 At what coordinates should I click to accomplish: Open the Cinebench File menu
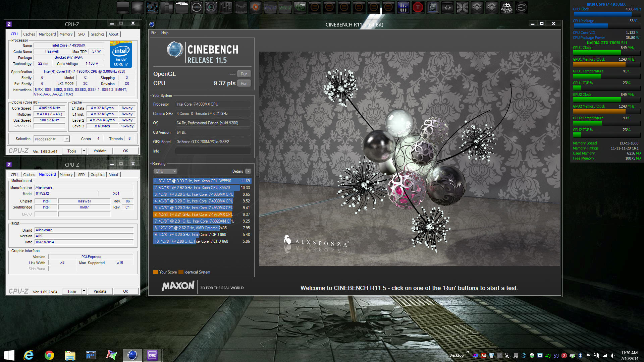point(154,33)
